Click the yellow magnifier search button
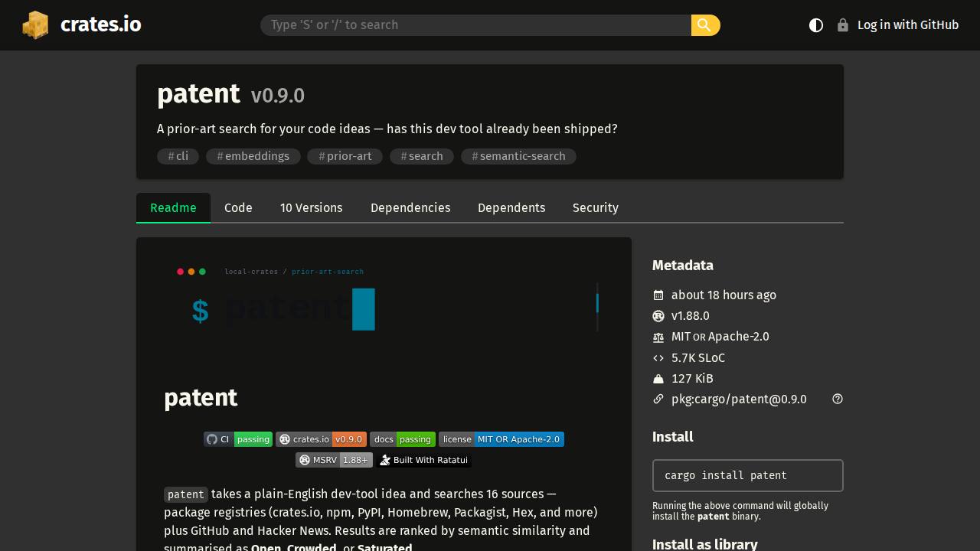 pos(705,25)
